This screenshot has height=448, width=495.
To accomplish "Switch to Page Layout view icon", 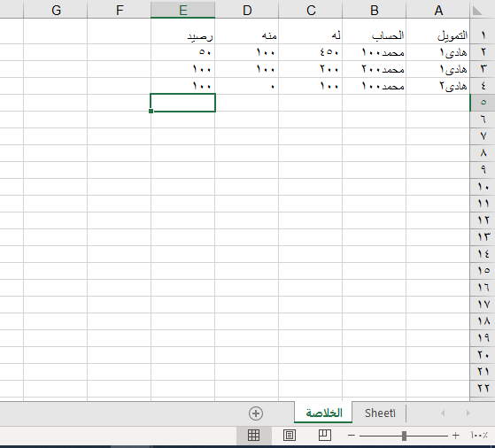I will tap(290, 436).
